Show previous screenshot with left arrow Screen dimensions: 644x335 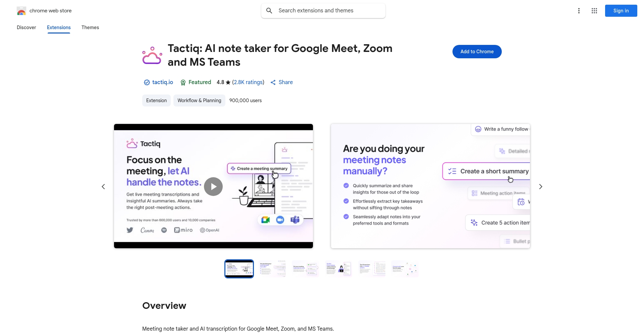(x=103, y=187)
